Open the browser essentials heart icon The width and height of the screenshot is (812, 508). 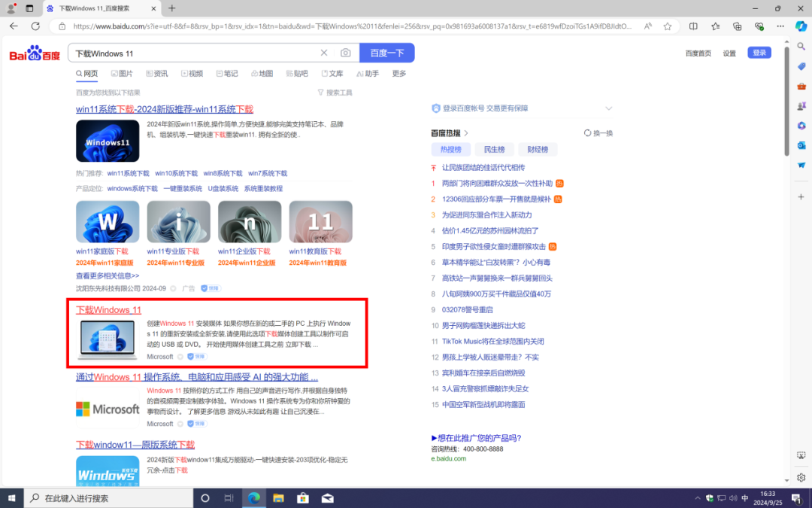pos(759,26)
